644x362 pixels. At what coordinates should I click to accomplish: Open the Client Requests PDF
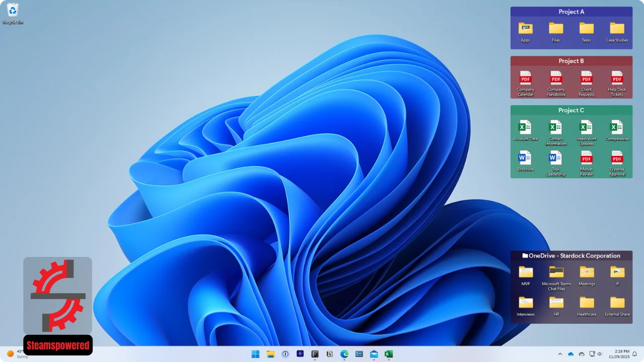click(587, 83)
